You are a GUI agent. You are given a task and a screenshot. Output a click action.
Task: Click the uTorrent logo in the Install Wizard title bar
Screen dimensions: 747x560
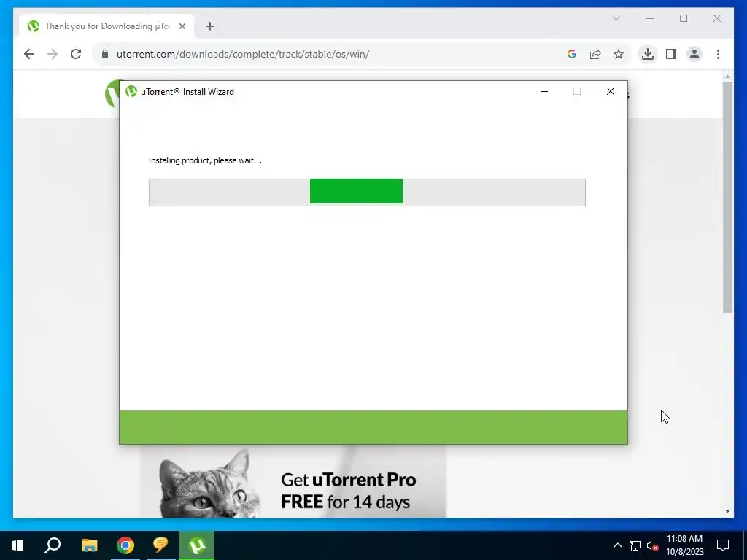tap(131, 91)
